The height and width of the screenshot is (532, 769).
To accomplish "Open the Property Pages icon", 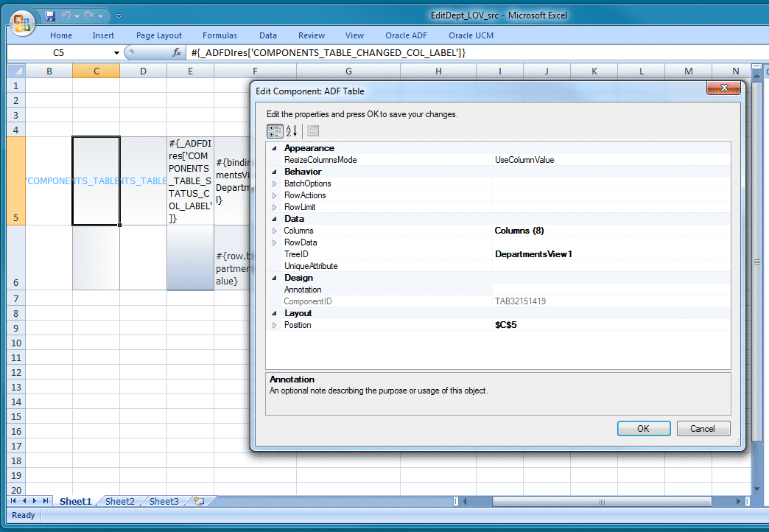I will (313, 131).
